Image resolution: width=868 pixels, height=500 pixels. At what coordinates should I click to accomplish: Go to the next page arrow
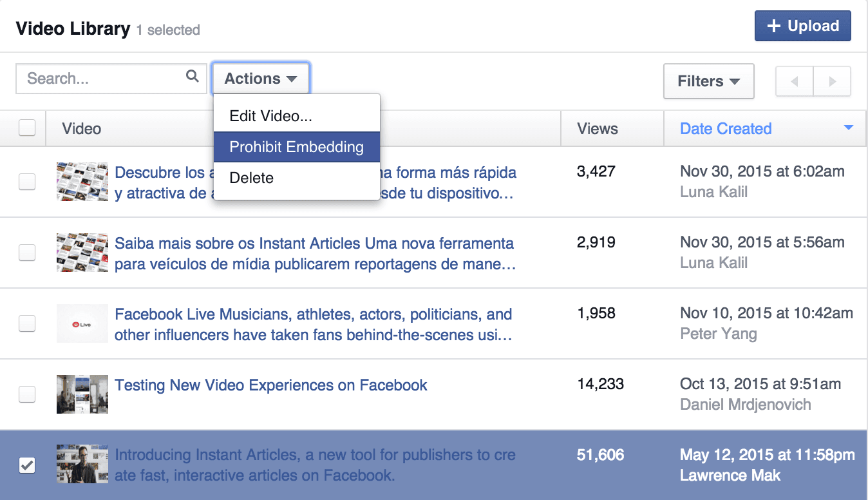point(832,82)
